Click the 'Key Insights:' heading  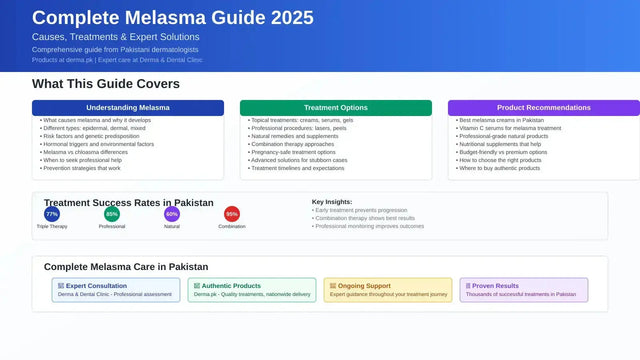coord(332,202)
